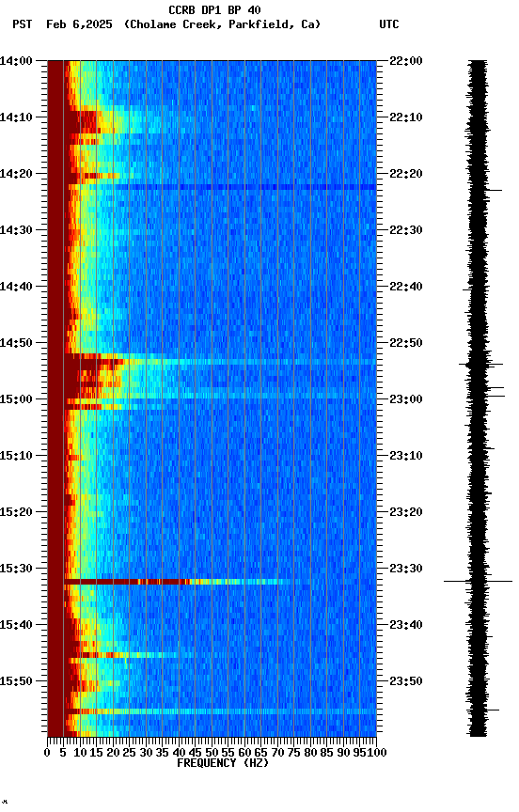Click the 22:20 UTC time label
The image size is (519, 812).
coord(406,174)
